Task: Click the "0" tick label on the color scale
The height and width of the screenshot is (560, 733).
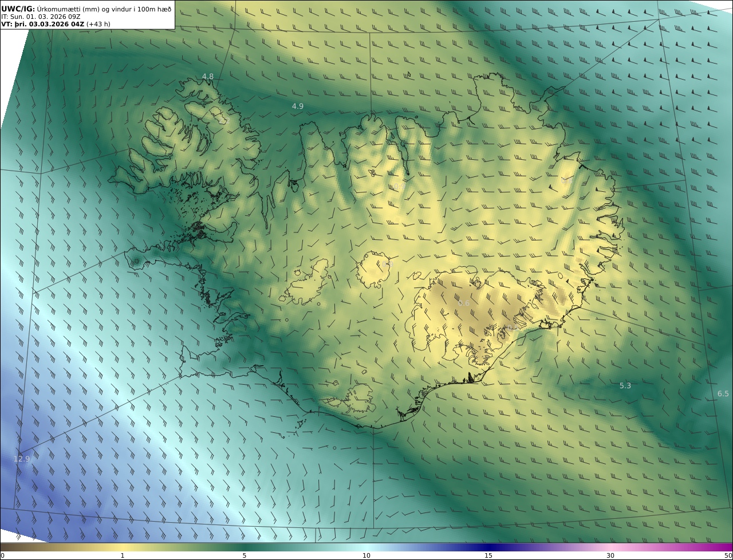Action: pos(2,555)
